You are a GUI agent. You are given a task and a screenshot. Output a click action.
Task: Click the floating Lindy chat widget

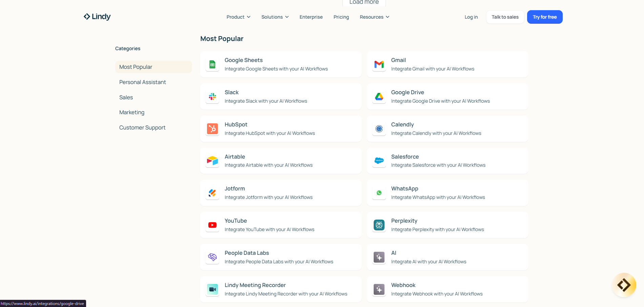click(x=624, y=285)
